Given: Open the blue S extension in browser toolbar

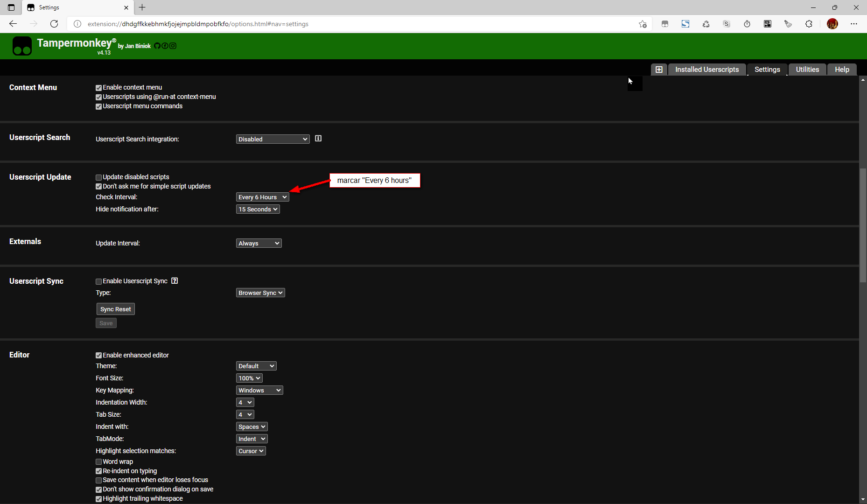Looking at the screenshot, I should 685,24.
